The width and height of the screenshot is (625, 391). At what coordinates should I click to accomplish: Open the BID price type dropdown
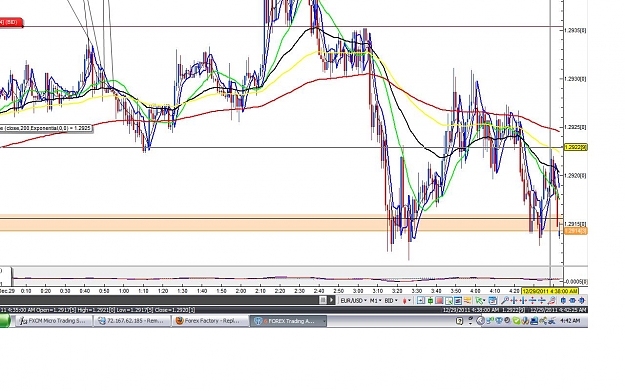point(391,301)
